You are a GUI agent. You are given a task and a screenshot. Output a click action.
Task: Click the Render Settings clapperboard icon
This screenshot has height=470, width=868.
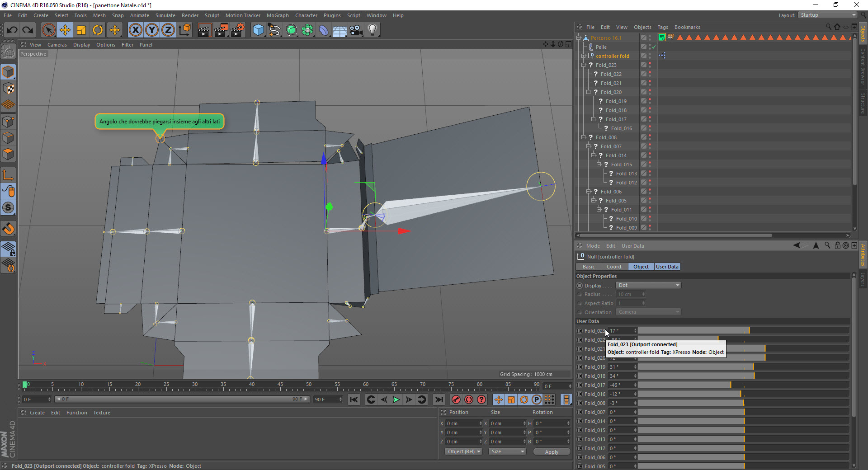coord(238,30)
